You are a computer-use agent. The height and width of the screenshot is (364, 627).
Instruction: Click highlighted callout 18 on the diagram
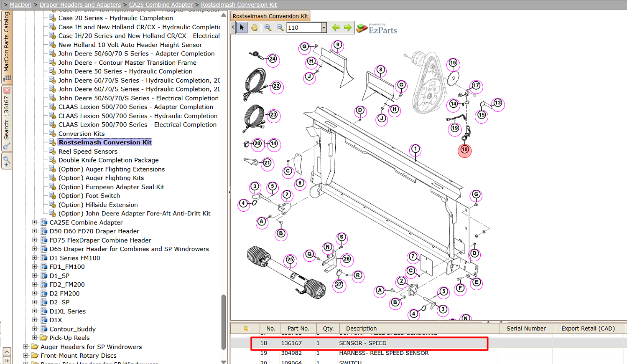(464, 150)
